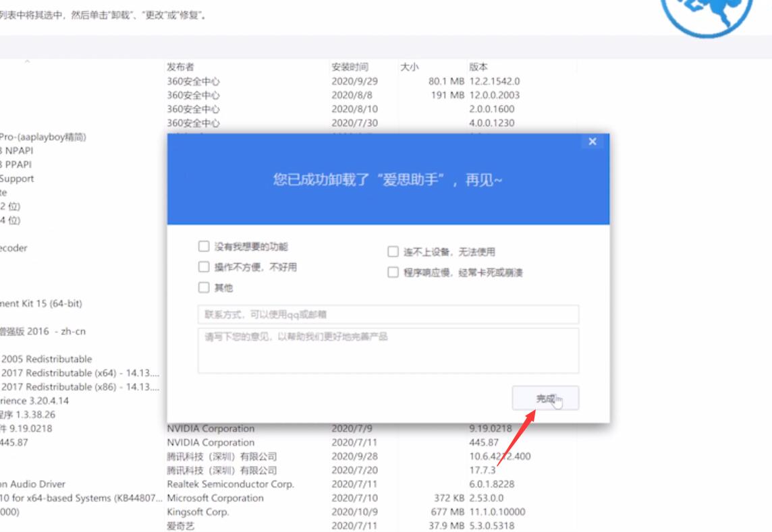
Task: Select the Kit 15 (64-bit) entry
Action: point(41,303)
